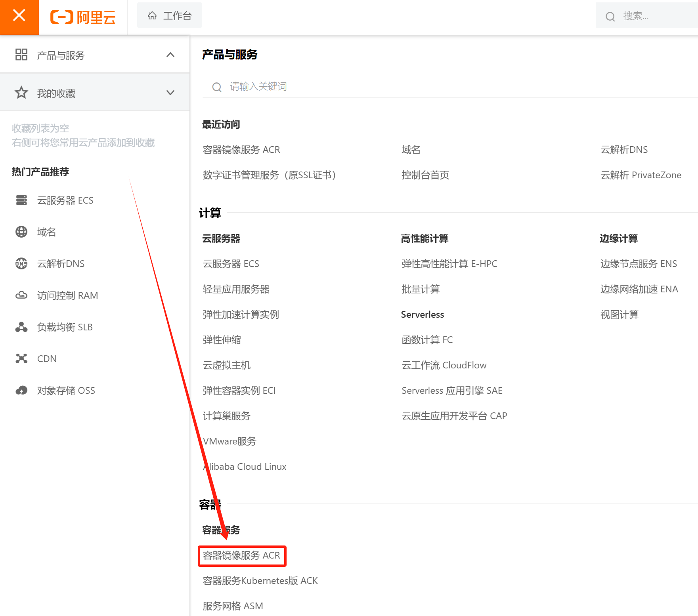Open 容器服务Kubernetes版 ACK link
Viewport: 698px width, 616px height.
pyautogui.click(x=260, y=581)
